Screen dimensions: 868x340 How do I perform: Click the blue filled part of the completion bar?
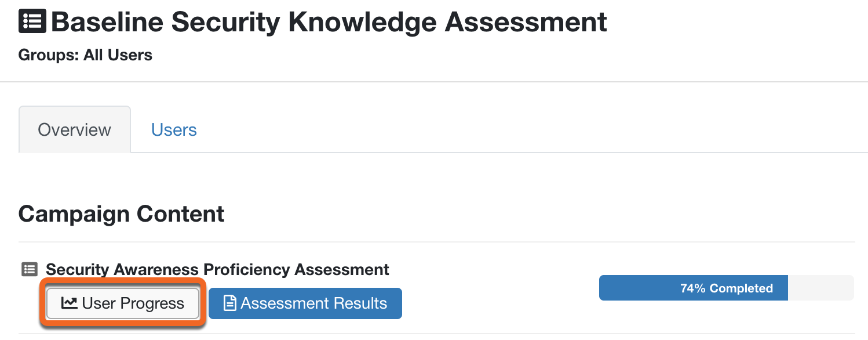pos(693,288)
